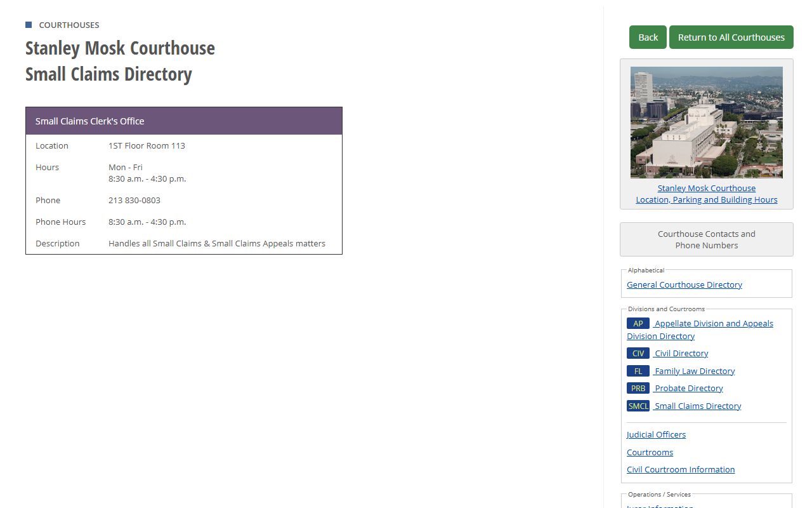The height and width of the screenshot is (508, 812).
Task: Go back using the Back button
Action: pos(648,37)
